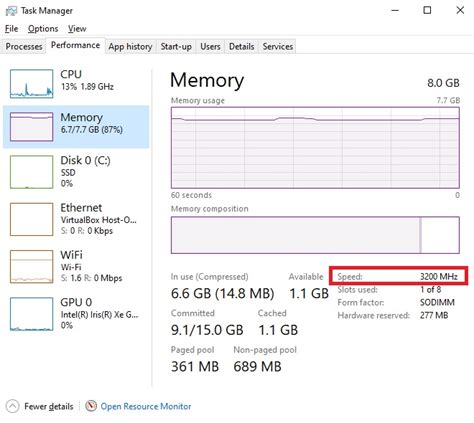Click the Resource Monitor gauge icon

pos(91,406)
